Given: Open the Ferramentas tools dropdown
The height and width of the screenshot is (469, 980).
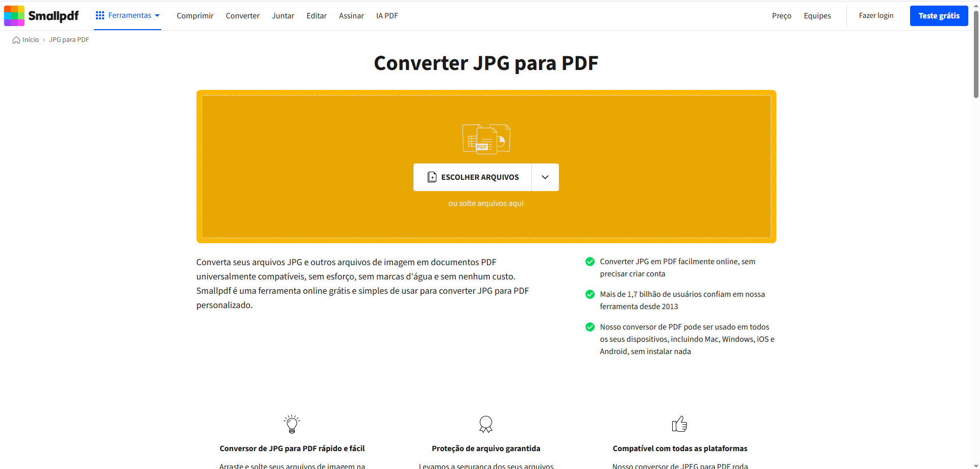Looking at the screenshot, I should pos(128,15).
